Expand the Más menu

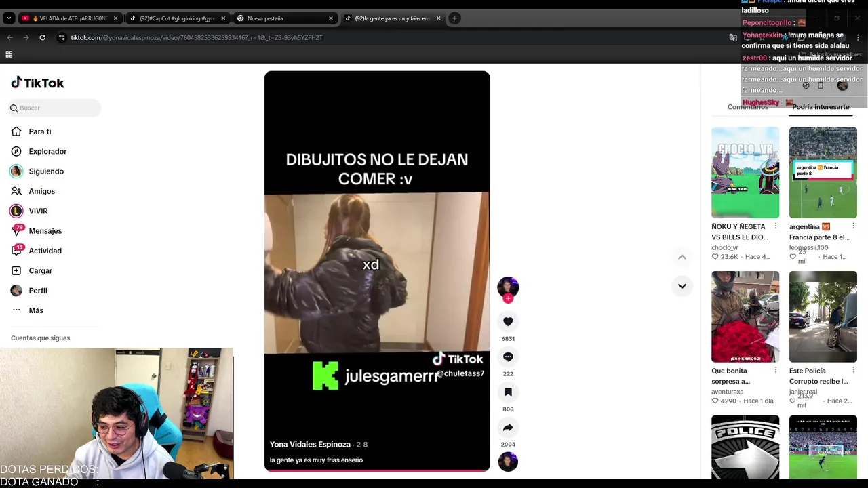36,310
